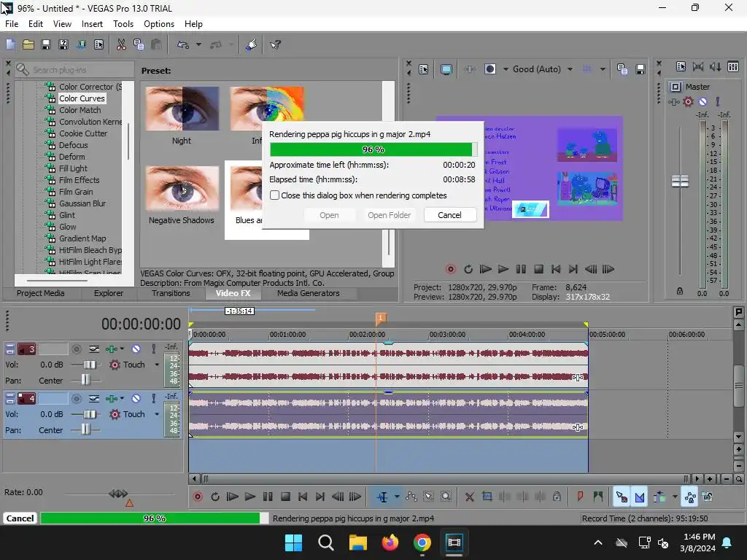The image size is (747, 560).
Task: Open the File menu
Action: click(12, 24)
